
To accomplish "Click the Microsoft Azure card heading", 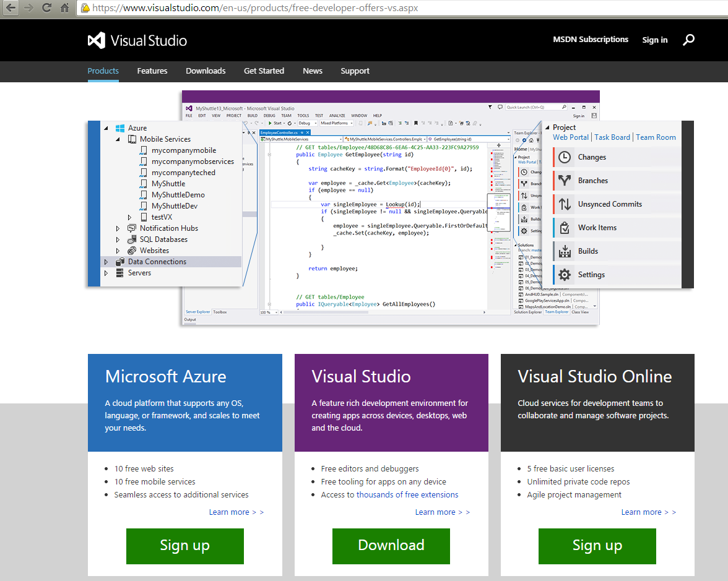I will coord(166,376).
